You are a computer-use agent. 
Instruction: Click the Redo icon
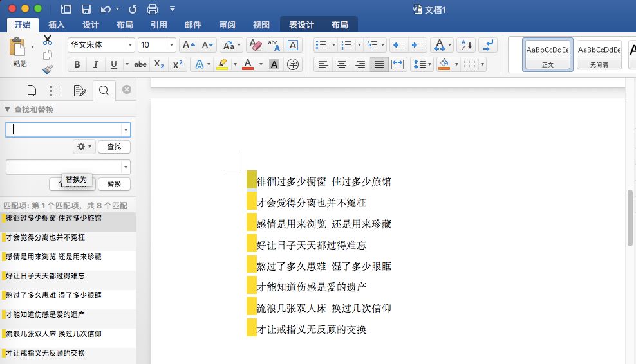(133, 9)
